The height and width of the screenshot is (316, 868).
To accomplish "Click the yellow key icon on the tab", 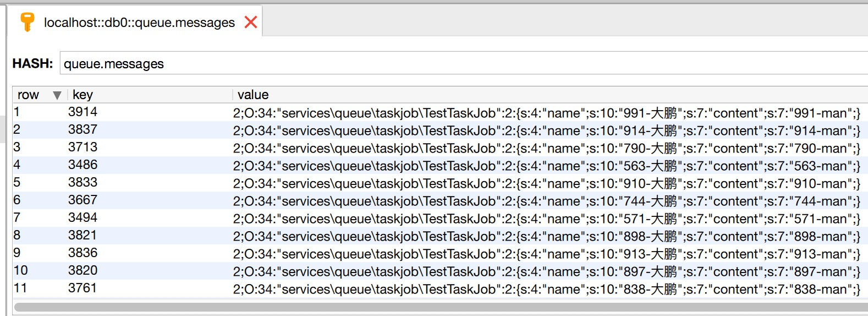I will point(27,22).
